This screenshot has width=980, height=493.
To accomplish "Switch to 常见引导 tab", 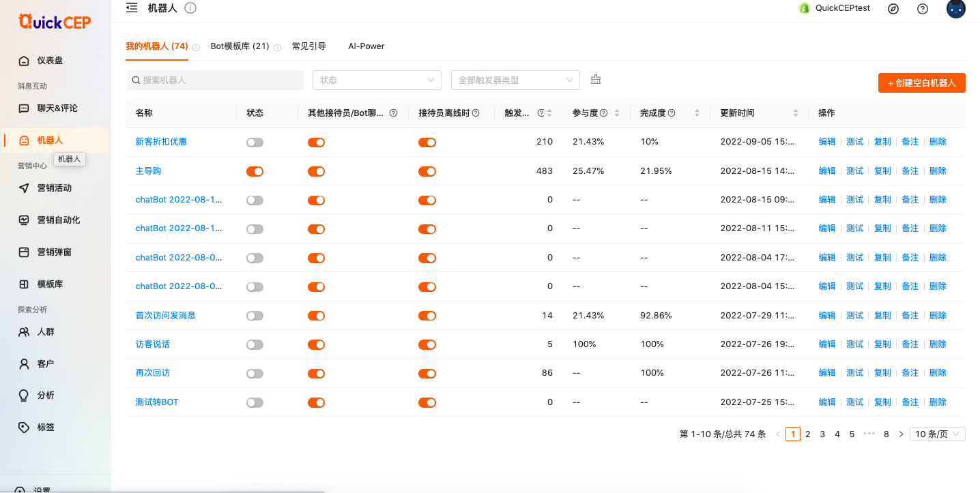I will [x=308, y=46].
